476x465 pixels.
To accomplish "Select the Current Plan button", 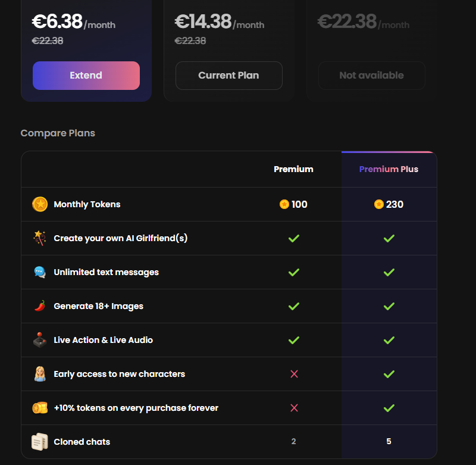I will 229,76.
